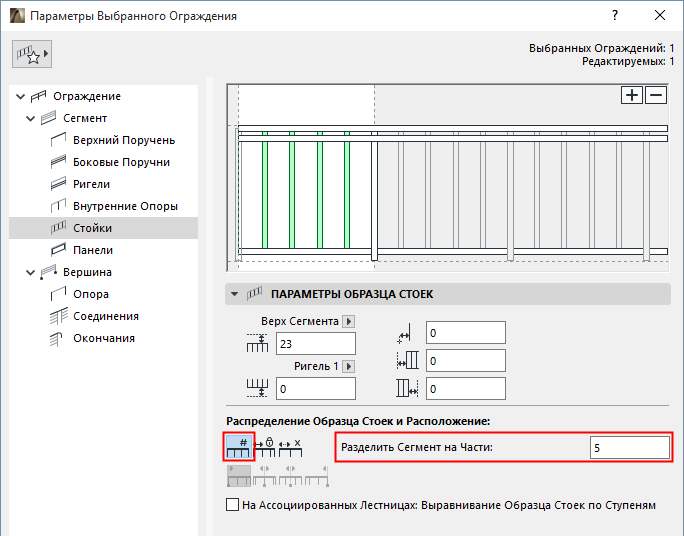Select start-aligned baluster pattern option
Screen dimensions: 684x536
tap(239, 476)
